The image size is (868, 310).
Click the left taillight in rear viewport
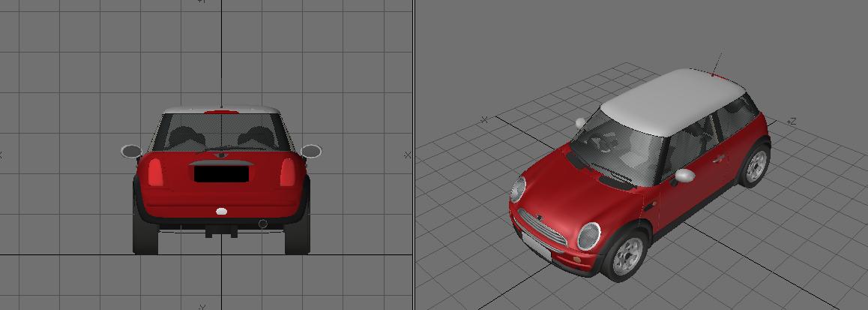pos(156,173)
